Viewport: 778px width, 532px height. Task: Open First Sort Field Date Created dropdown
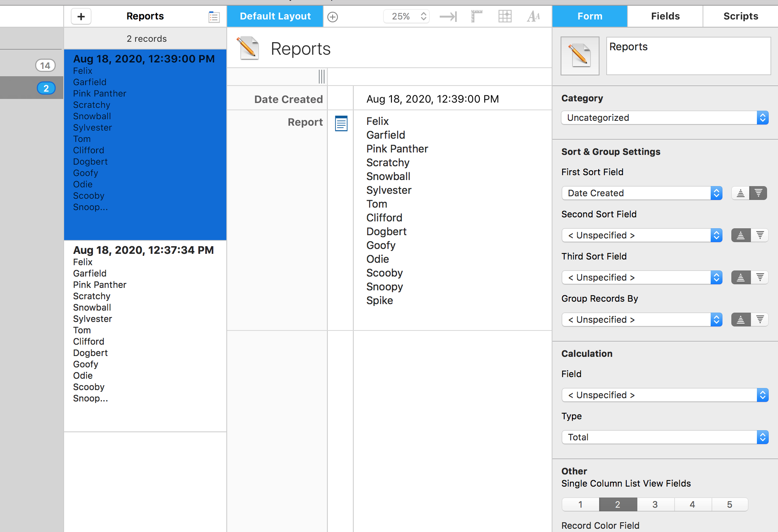coord(642,193)
